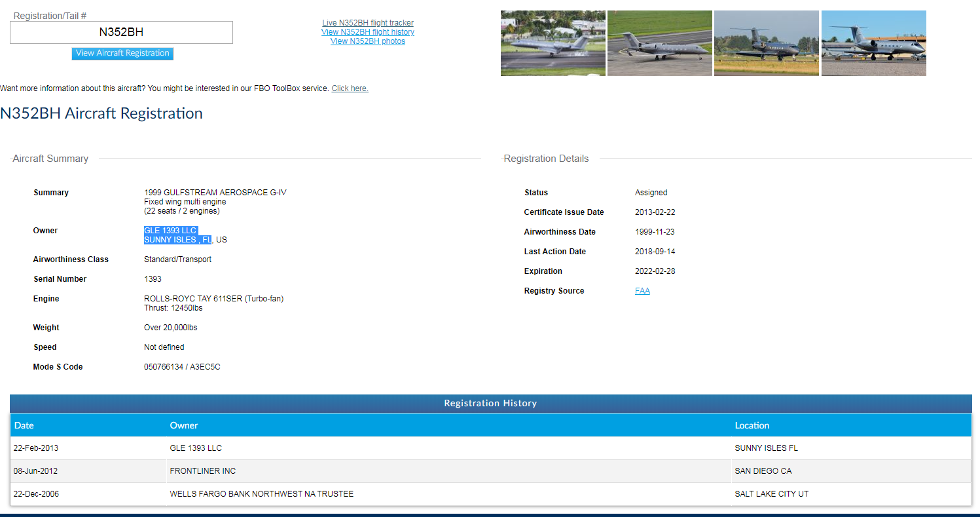Click the Date column header
The image size is (980, 517).
[x=24, y=425]
